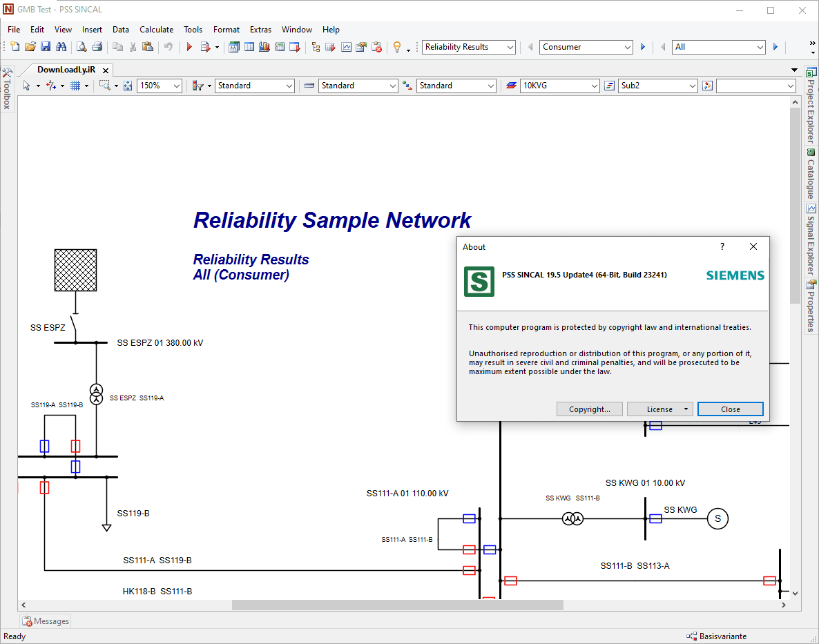The width and height of the screenshot is (819, 644).
Task: Expand the Consumer selection dropdown
Action: (628, 47)
